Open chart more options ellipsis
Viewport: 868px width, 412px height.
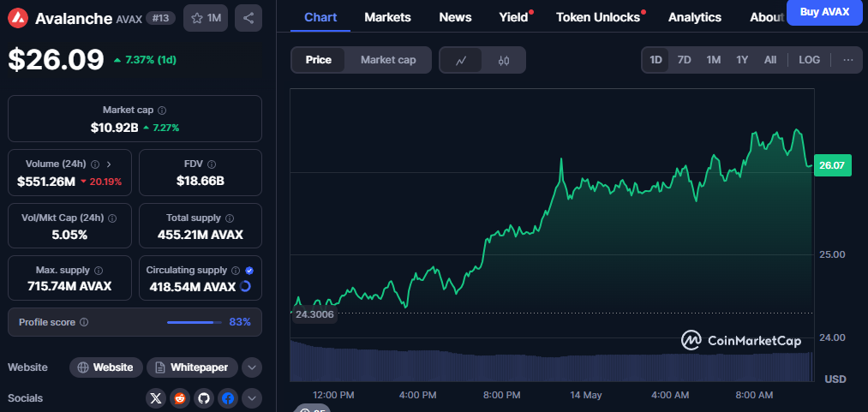(848, 60)
